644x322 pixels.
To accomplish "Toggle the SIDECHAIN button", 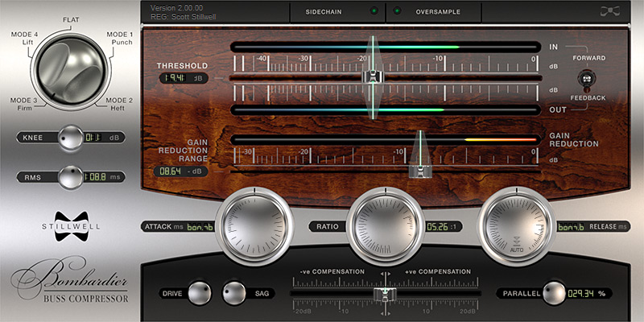I will [337, 12].
